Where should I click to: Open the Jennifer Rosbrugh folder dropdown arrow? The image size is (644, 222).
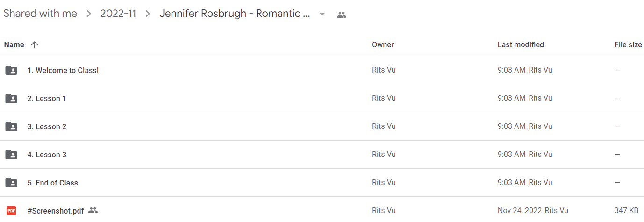322,14
